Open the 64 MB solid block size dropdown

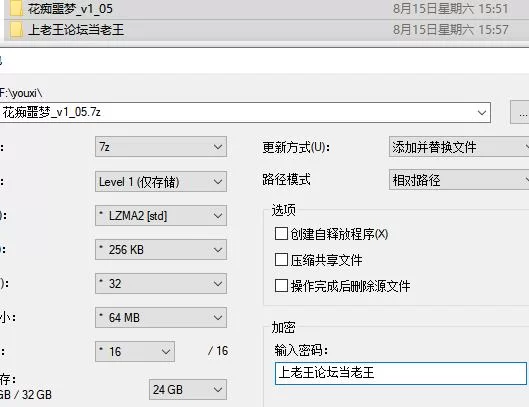161,318
